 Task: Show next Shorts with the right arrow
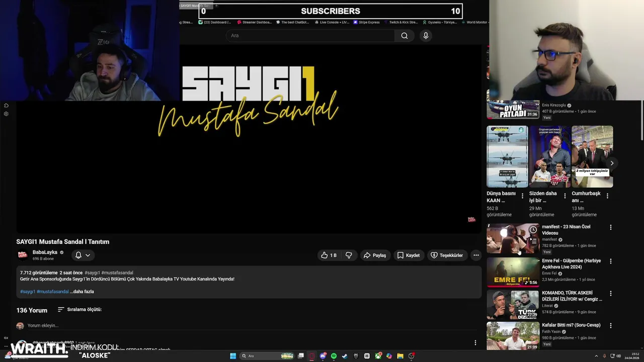pos(612,163)
